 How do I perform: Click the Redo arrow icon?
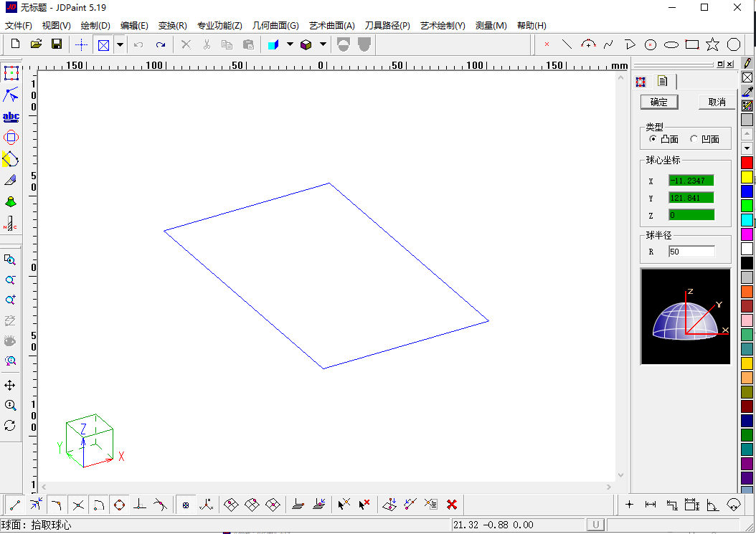pyautogui.click(x=160, y=45)
